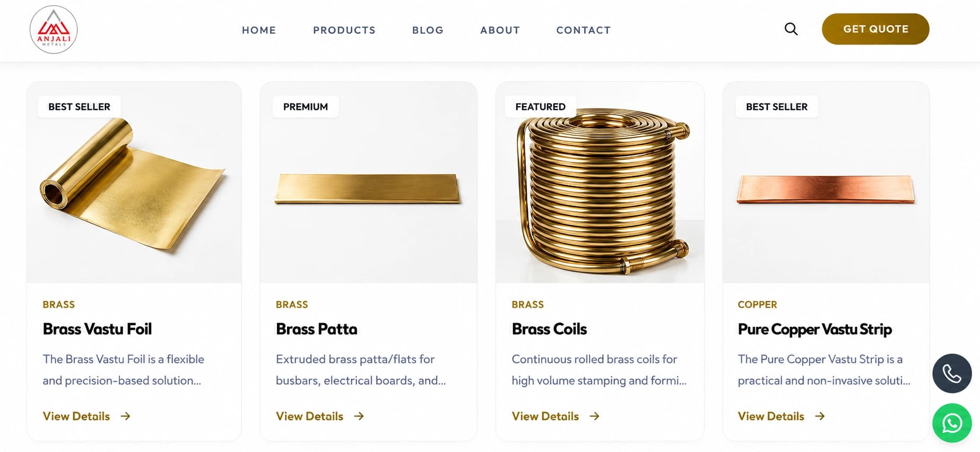Click the arrow beside Brass Coils' View Details
980x452 pixels.
594,416
